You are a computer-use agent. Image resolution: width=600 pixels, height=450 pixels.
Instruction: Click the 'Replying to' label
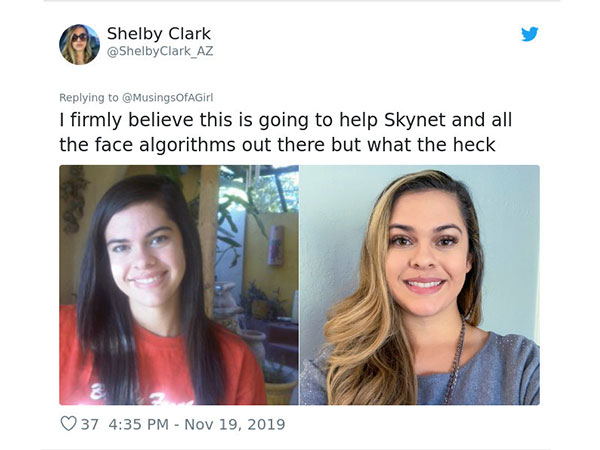pos(89,98)
